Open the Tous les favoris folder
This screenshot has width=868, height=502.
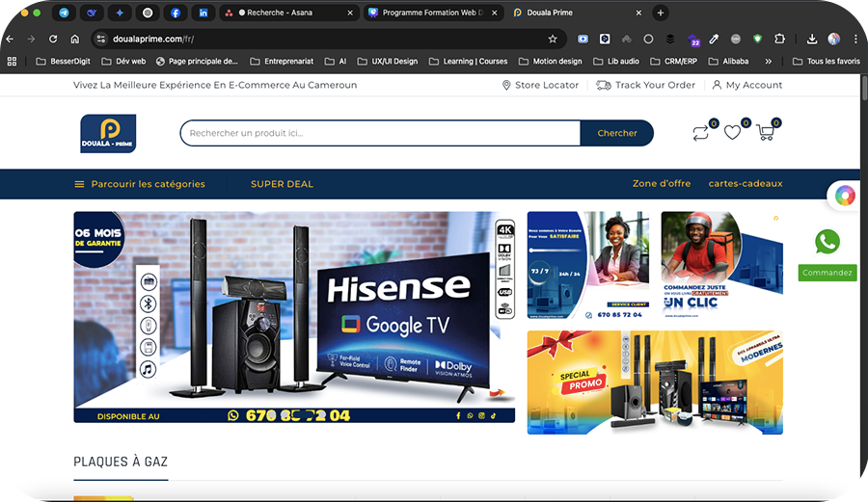coord(827,61)
